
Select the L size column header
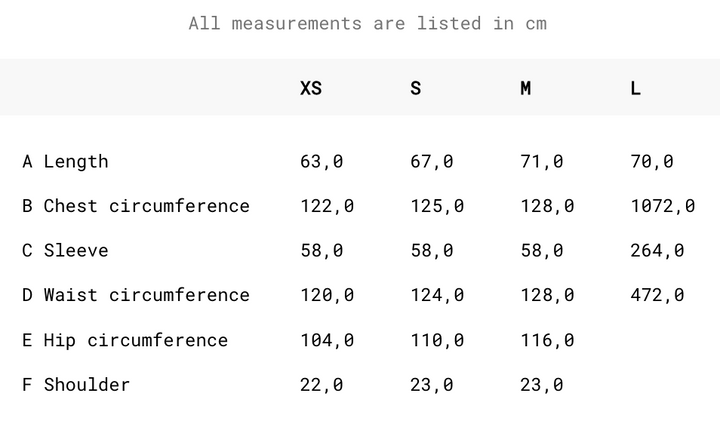[x=636, y=88]
